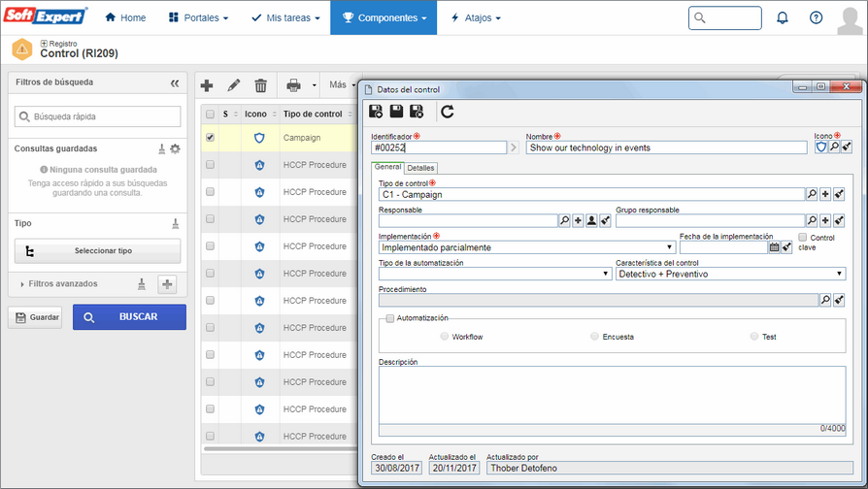Add an advanced filter with plus button

click(167, 284)
